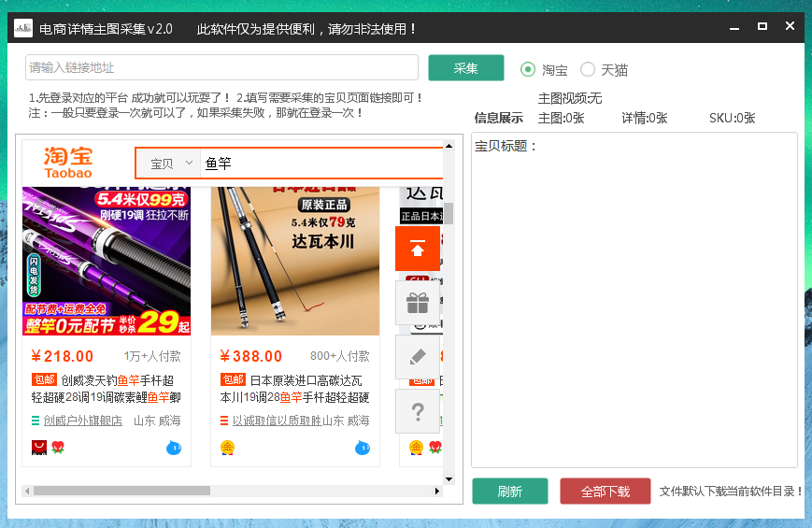This screenshot has height=528, width=812.
Task: Select the 淘宝 radio button
Action: (528, 69)
